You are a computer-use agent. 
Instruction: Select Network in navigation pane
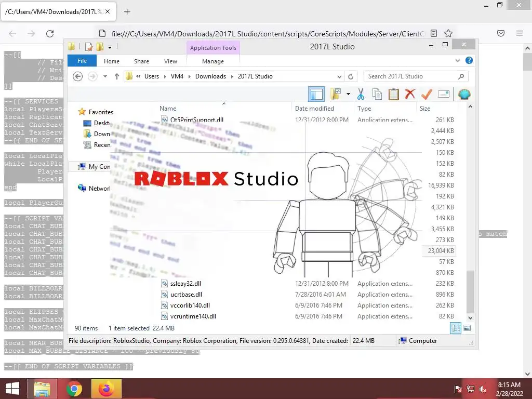(99, 188)
